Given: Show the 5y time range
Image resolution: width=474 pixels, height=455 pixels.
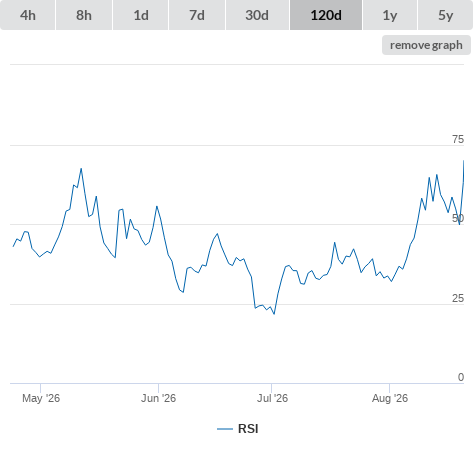Looking at the screenshot, I should pyautogui.click(x=446, y=15).
